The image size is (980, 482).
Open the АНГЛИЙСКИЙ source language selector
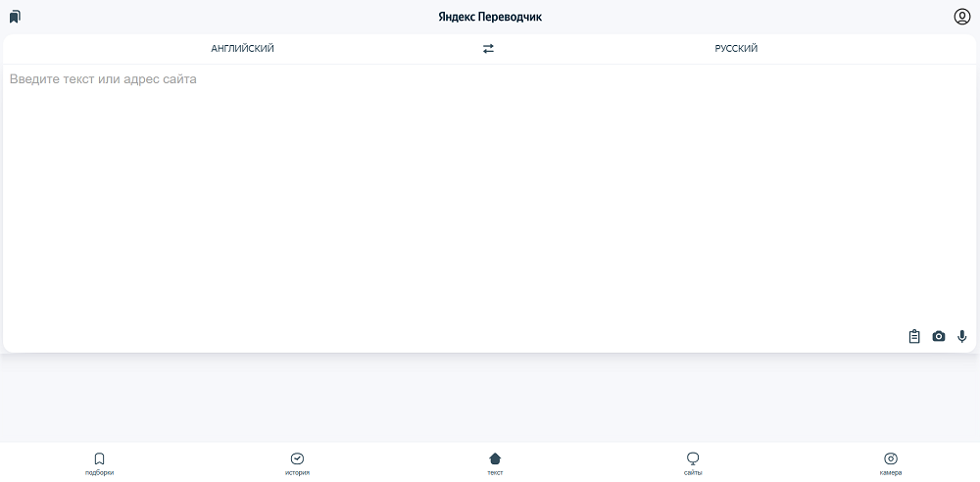(x=242, y=49)
